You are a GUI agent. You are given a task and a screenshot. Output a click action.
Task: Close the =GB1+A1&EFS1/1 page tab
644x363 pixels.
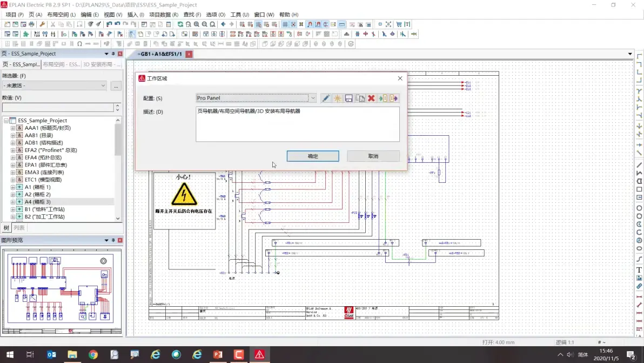[x=189, y=54]
